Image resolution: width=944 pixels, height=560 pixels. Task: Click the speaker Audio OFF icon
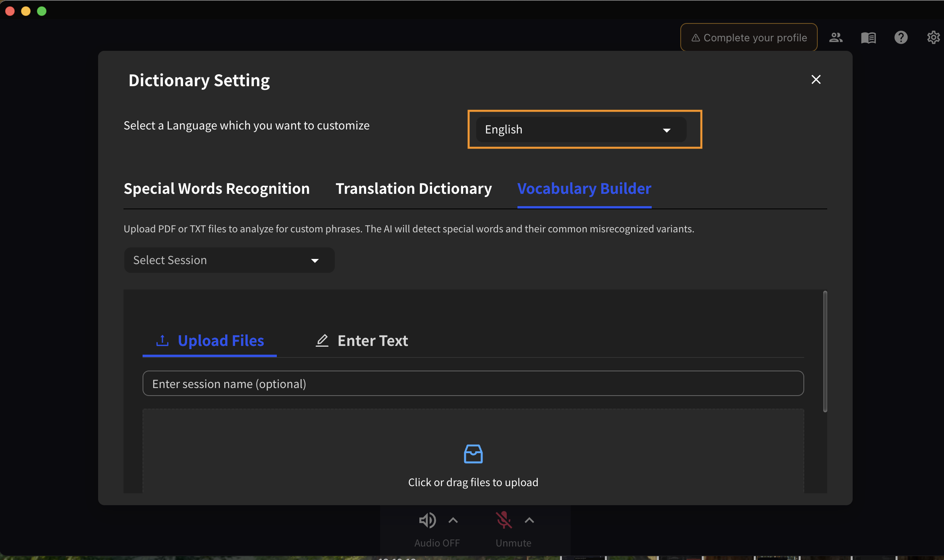tap(427, 520)
